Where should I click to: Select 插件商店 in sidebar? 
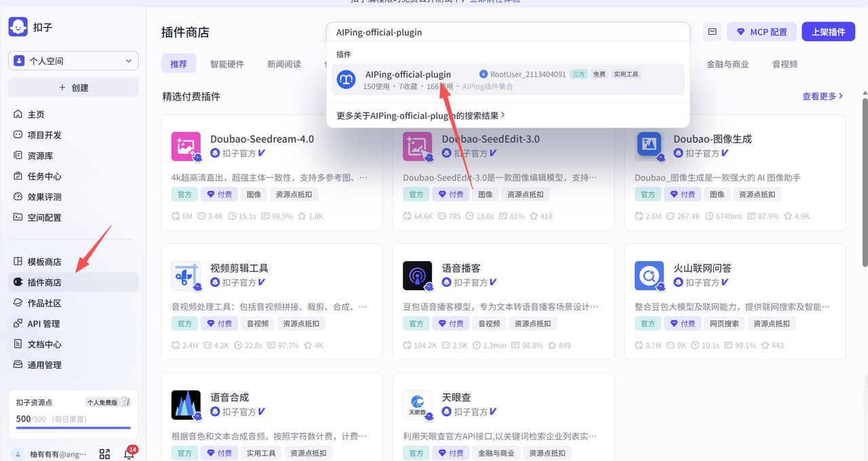[73, 282]
